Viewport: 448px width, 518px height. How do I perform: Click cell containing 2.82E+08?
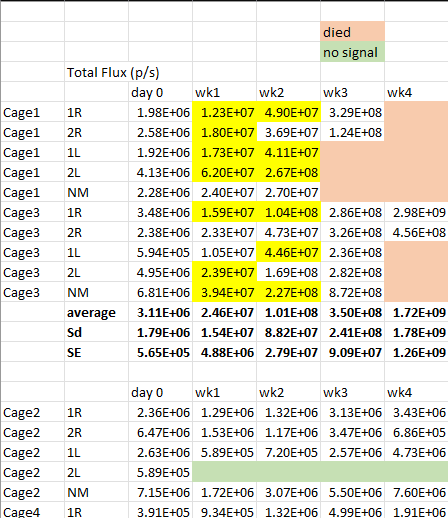[352, 272]
